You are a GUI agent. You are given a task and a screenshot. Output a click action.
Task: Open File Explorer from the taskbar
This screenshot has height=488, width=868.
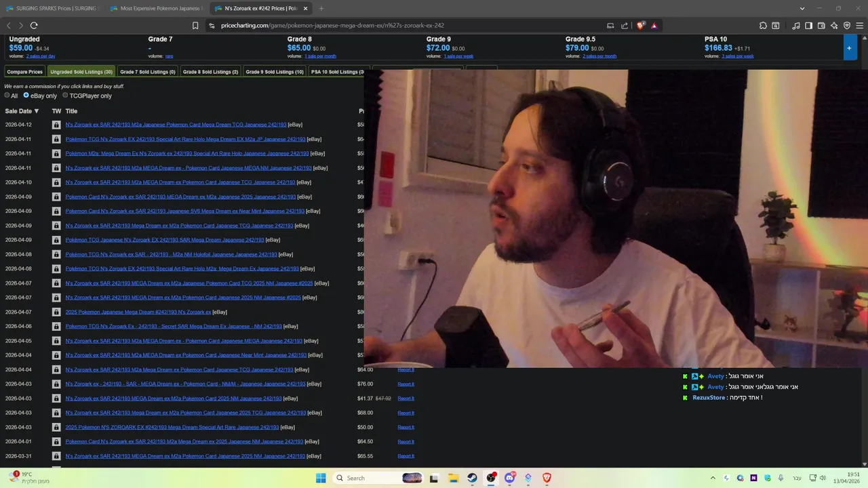(453, 478)
